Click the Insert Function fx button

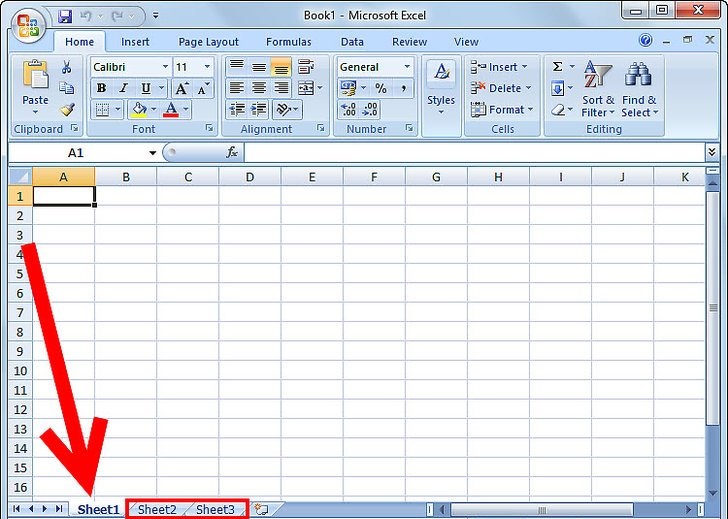[x=232, y=152]
